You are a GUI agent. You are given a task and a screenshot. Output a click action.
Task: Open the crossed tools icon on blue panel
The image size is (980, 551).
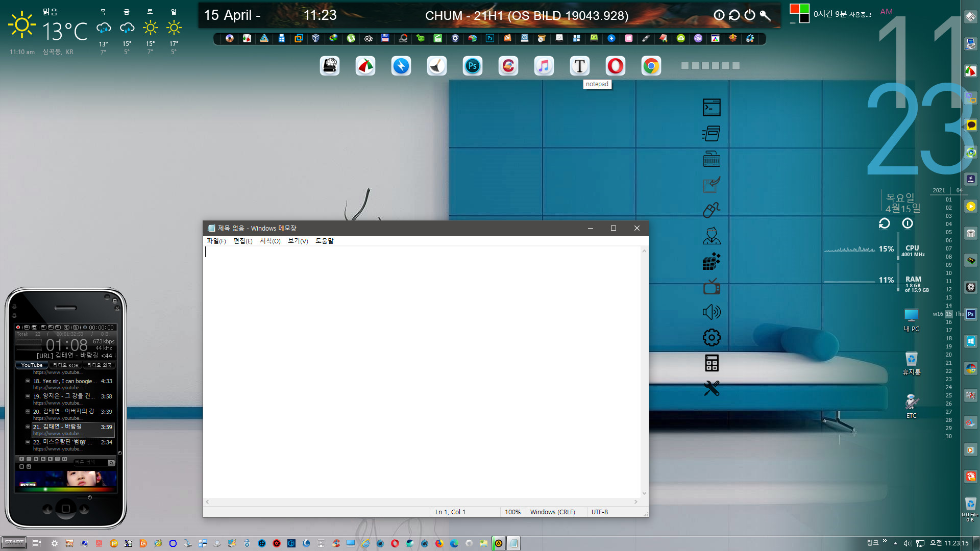[712, 389]
